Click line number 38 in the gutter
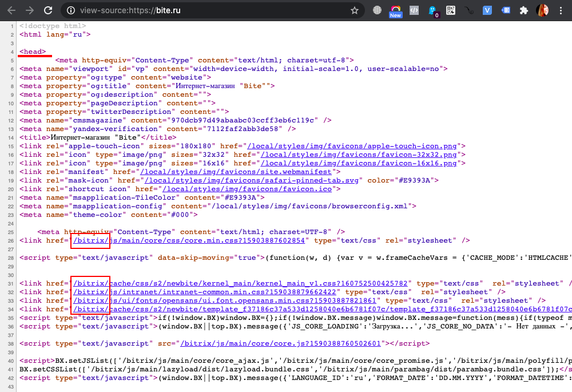The image size is (572, 392). 10,344
